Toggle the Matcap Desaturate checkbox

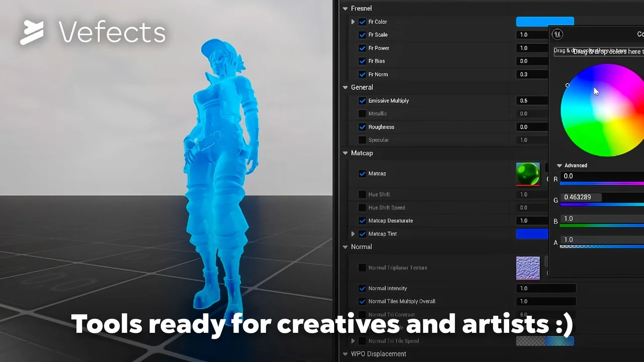point(362,221)
